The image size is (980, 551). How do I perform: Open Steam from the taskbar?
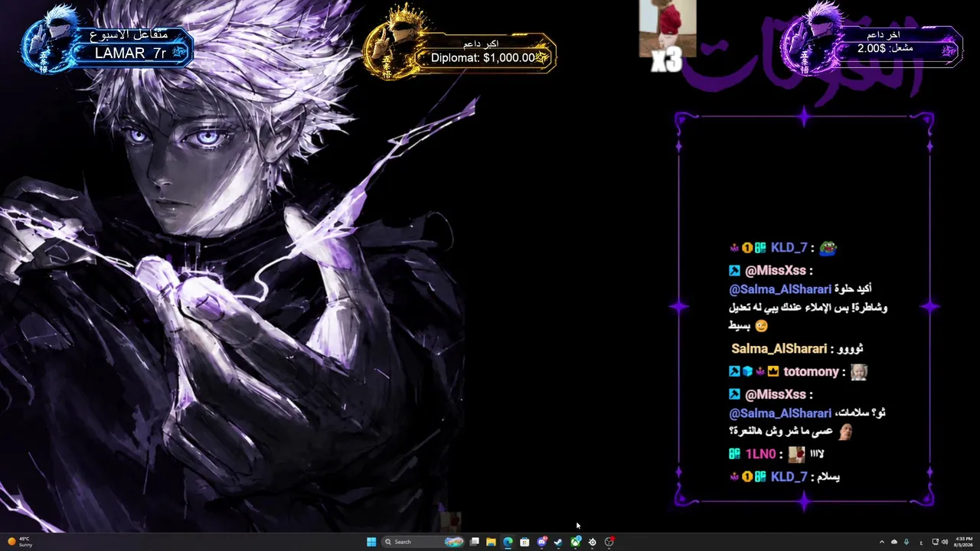tap(558, 542)
